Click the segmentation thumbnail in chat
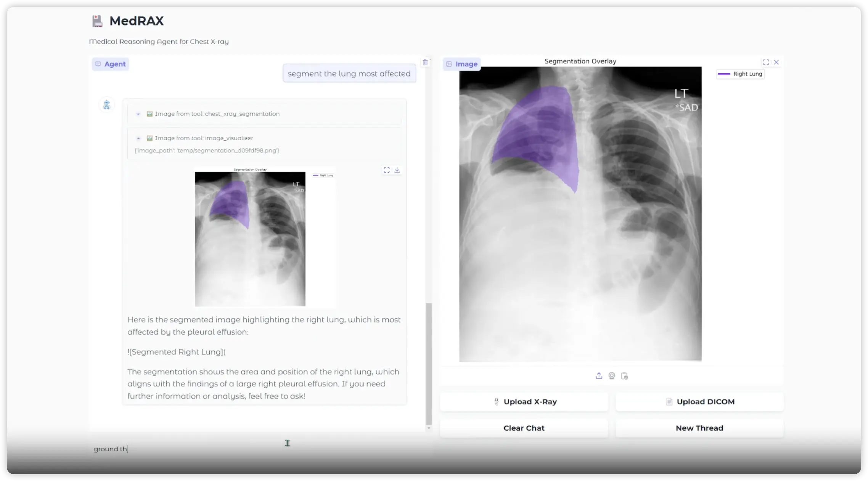This screenshot has width=868, height=481. pyautogui.click(x=250, y=239)
